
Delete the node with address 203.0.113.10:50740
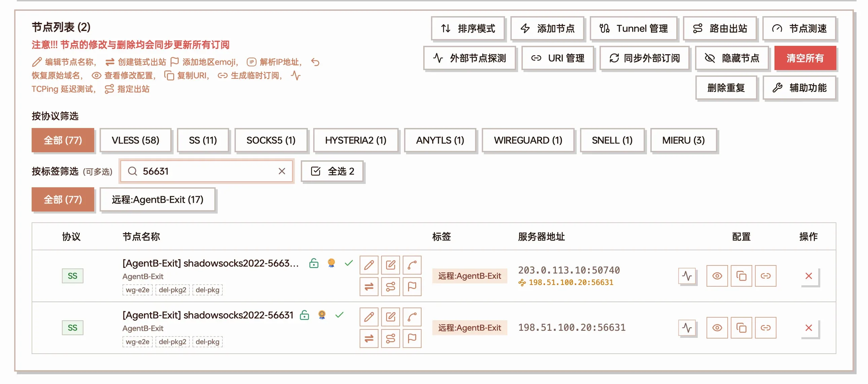(808, 276)
